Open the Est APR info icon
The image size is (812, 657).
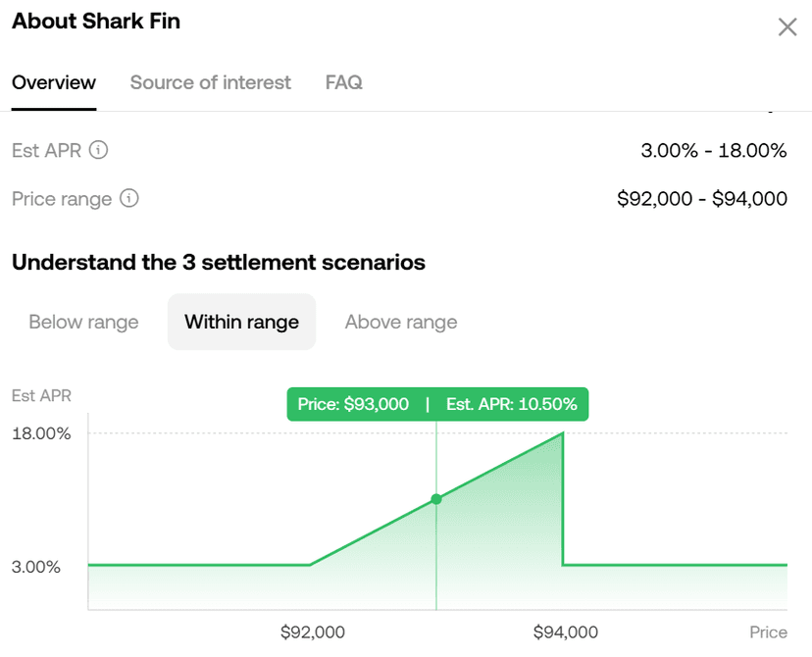pos(99,150)
